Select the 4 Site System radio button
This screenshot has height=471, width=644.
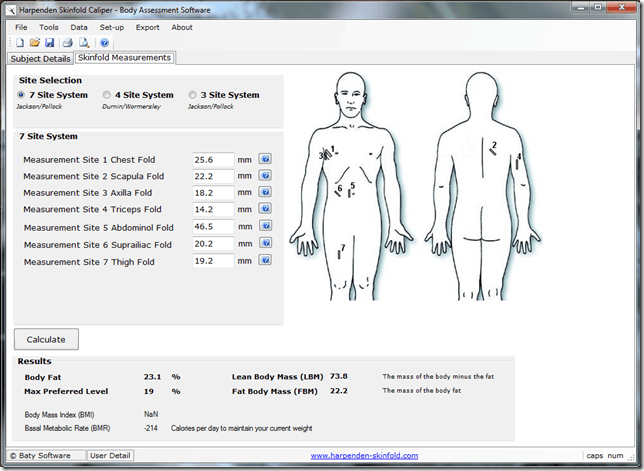click(106, 95)
